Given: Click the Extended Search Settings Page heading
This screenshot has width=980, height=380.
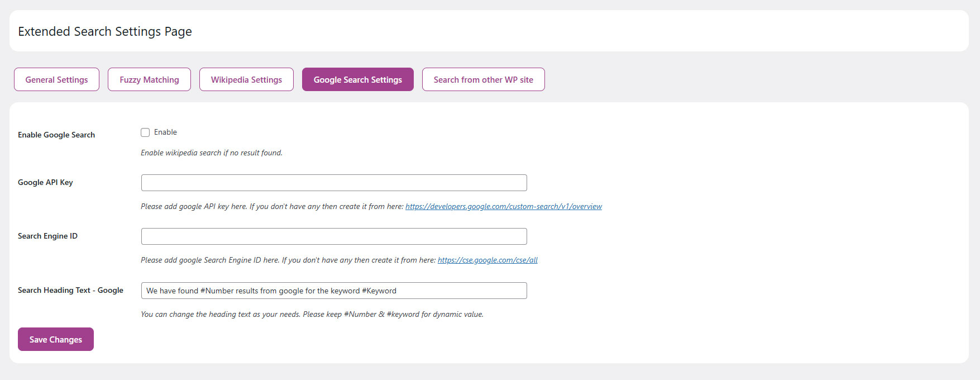Looking at the screenshot, I should (x=105, y=31).
